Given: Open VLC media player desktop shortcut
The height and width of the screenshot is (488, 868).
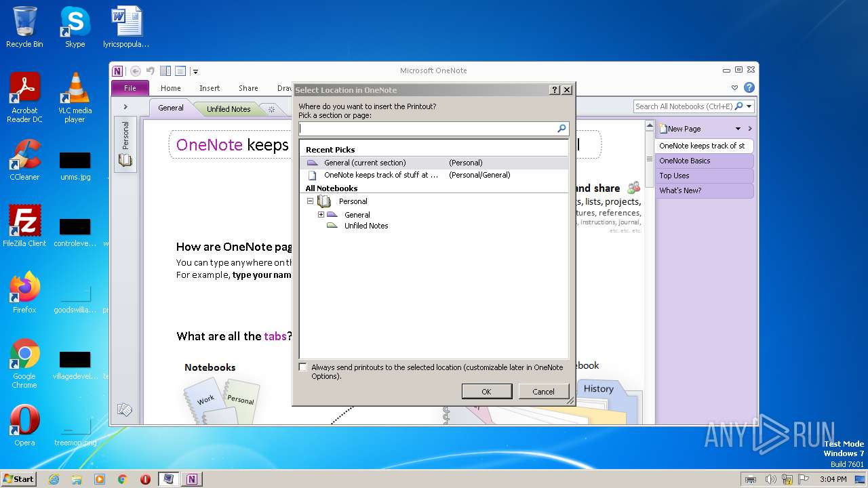Looking at the screenshot, I should [x=75, y=98].
